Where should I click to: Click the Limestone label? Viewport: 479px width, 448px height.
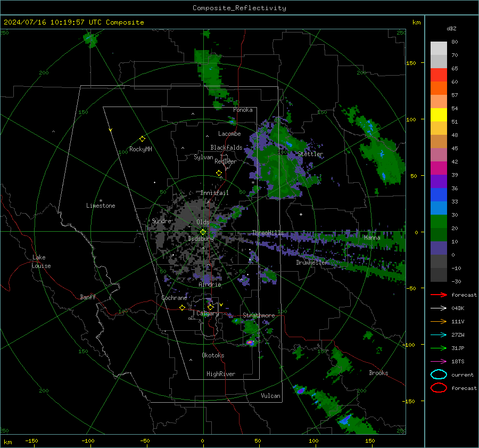pyautogui.click(x=101, y=206)
